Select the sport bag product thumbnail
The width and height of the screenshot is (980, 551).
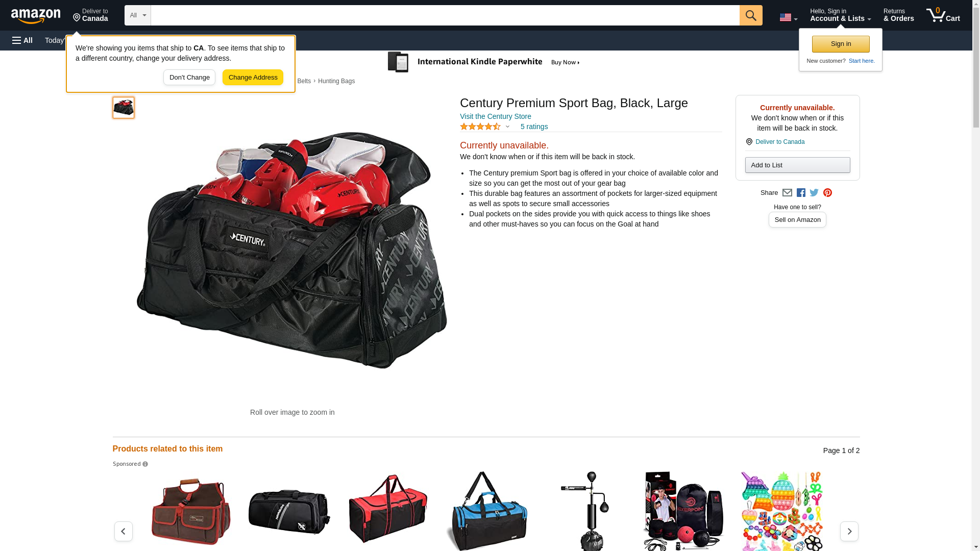(x=124, y=108)
